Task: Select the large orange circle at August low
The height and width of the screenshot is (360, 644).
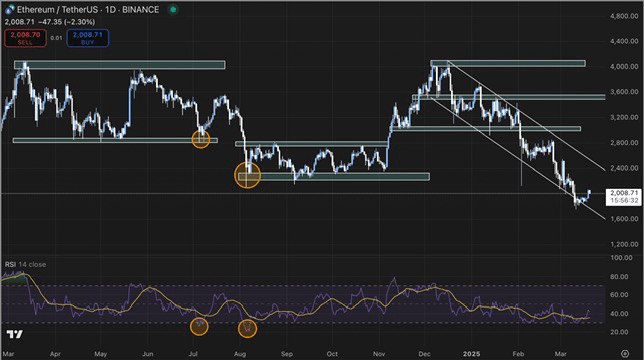Action: point(247,175)
